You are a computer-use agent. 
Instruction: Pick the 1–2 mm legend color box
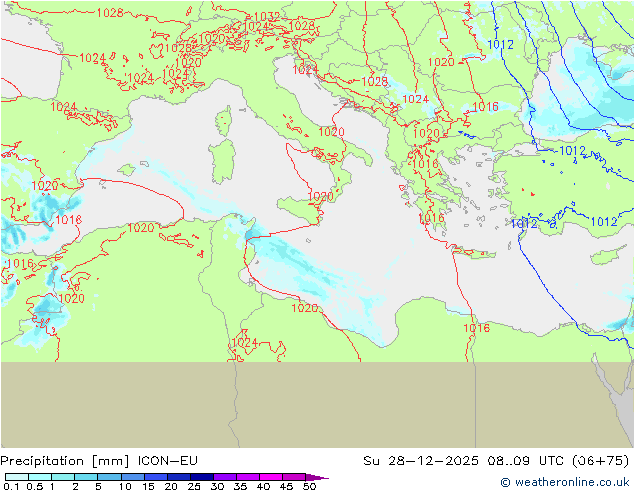pyautogui.click(x=63, y=477)
